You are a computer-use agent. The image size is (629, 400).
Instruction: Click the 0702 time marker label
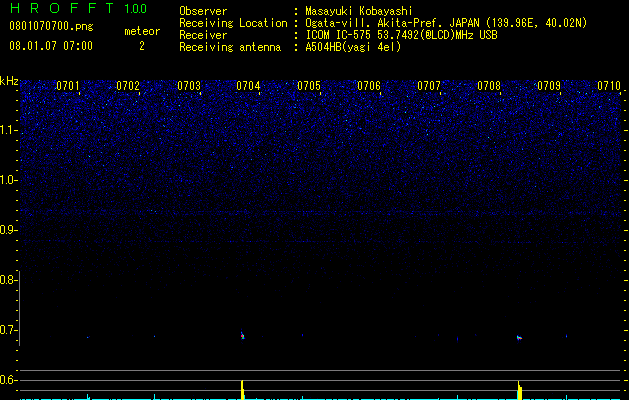[128, 86]
